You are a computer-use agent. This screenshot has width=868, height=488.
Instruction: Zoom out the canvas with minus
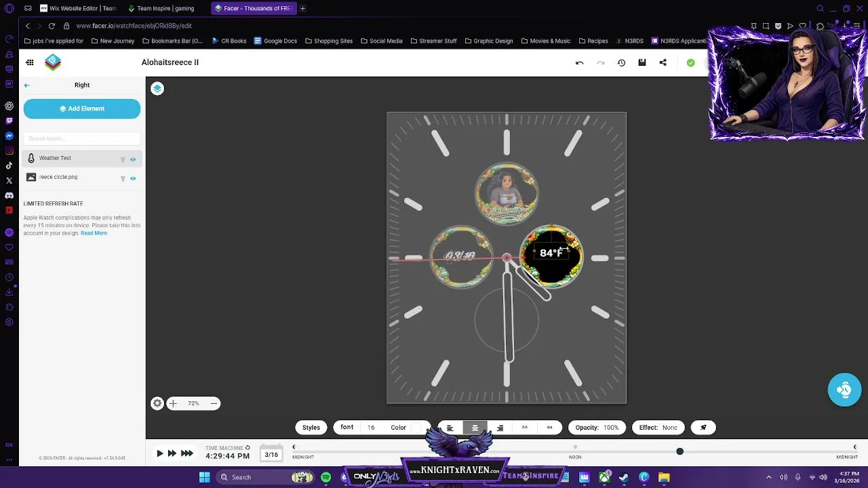214,403
